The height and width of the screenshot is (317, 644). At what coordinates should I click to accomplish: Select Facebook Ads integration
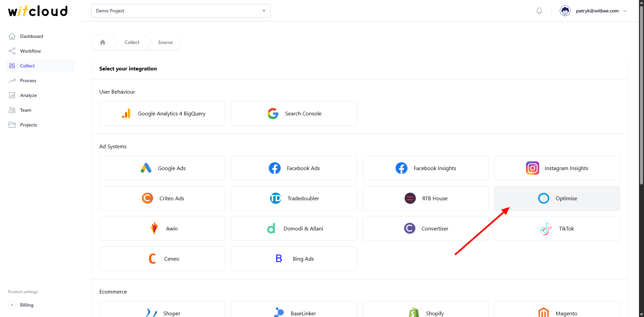[294, 168]
